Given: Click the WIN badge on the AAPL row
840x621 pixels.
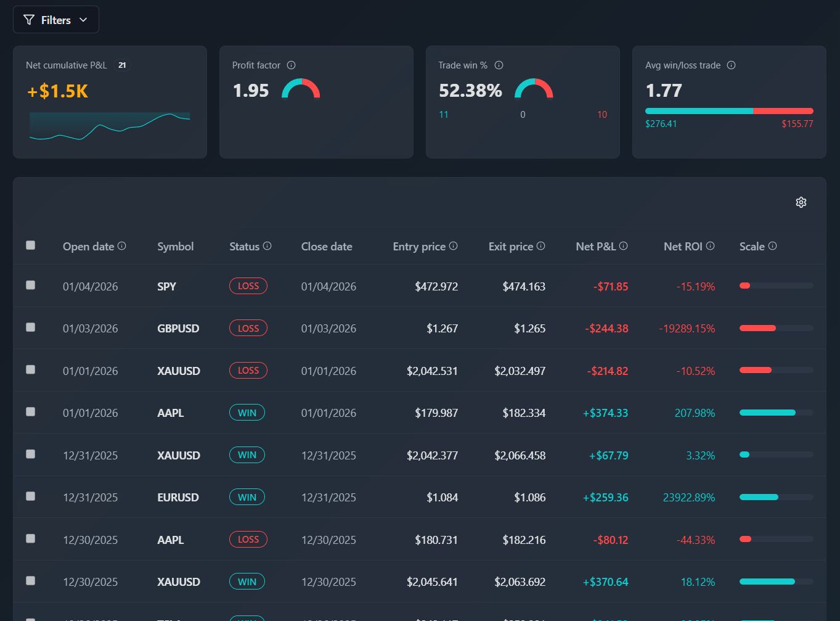Looking at the screenshot, I should pyautogui.click(x=247, y=412).
